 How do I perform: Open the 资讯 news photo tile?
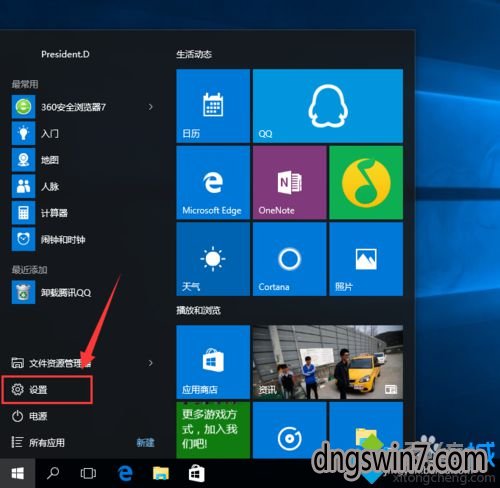click(328, 362)
